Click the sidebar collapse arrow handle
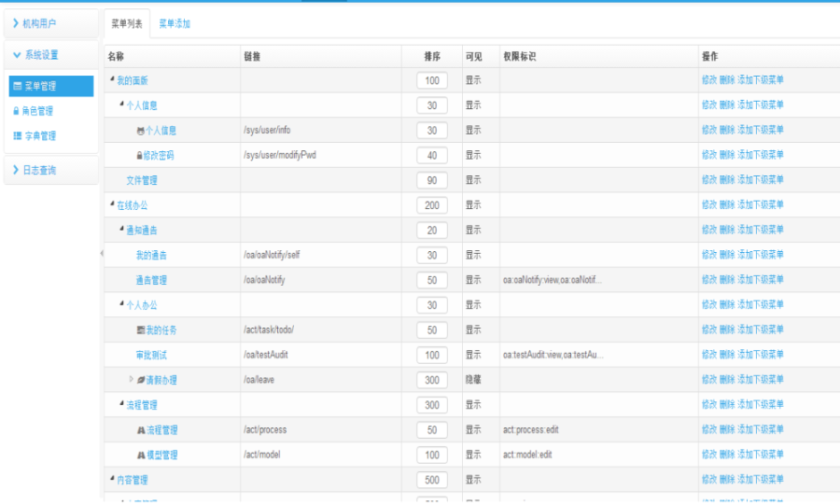Viewport: 840px width, 504px height. click(x=101, y=254)
